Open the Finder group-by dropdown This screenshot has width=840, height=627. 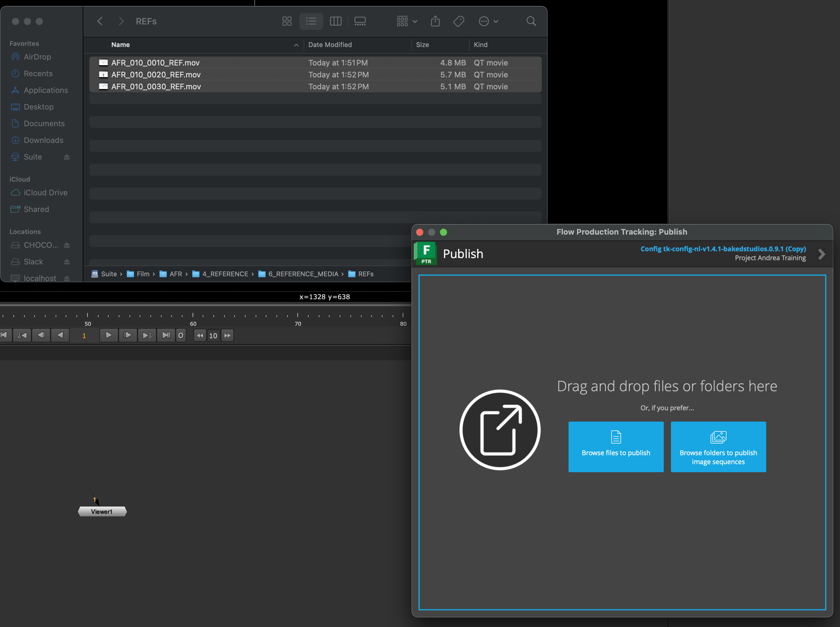pyautogui.click(x=407, y=21)
